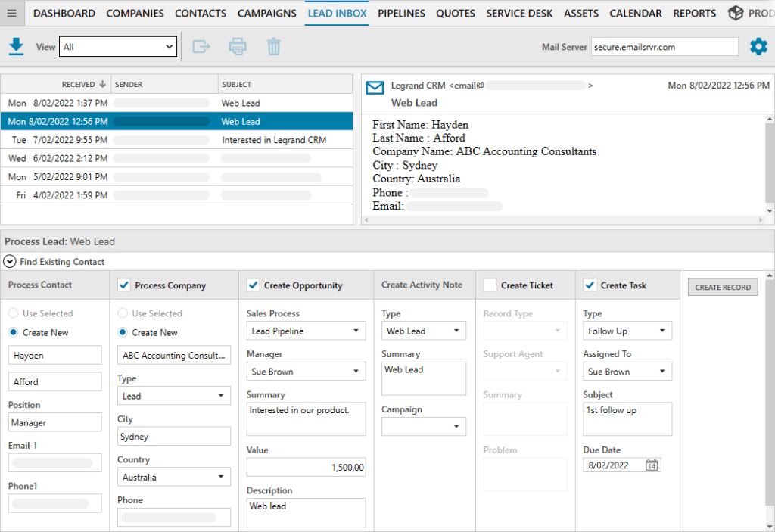Click the envelope icon beside Legrand CRM
775x532 pixels.
(374, 88)
